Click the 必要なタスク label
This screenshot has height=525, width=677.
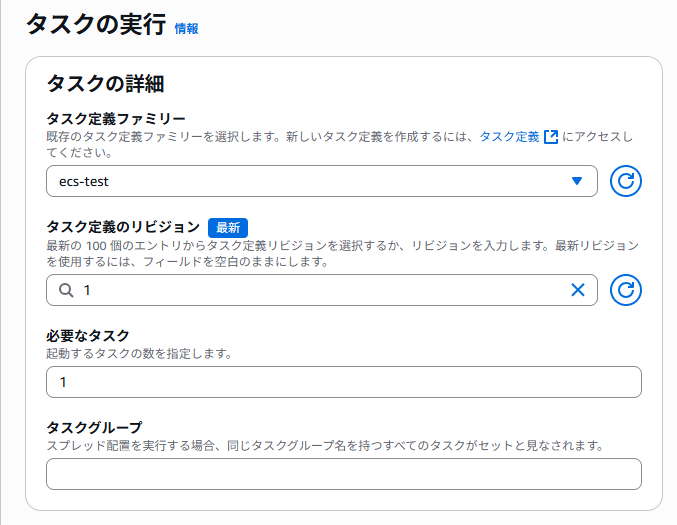88,335
